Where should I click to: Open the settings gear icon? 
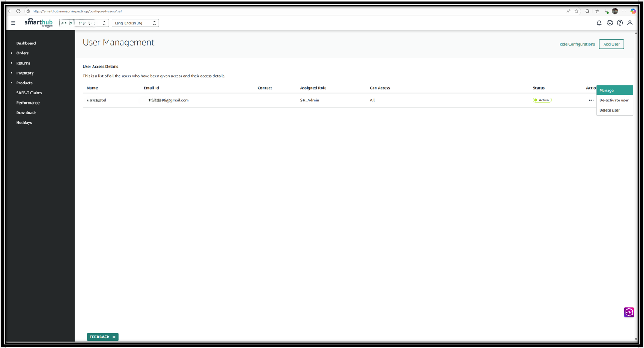click(x=610, y=23)
